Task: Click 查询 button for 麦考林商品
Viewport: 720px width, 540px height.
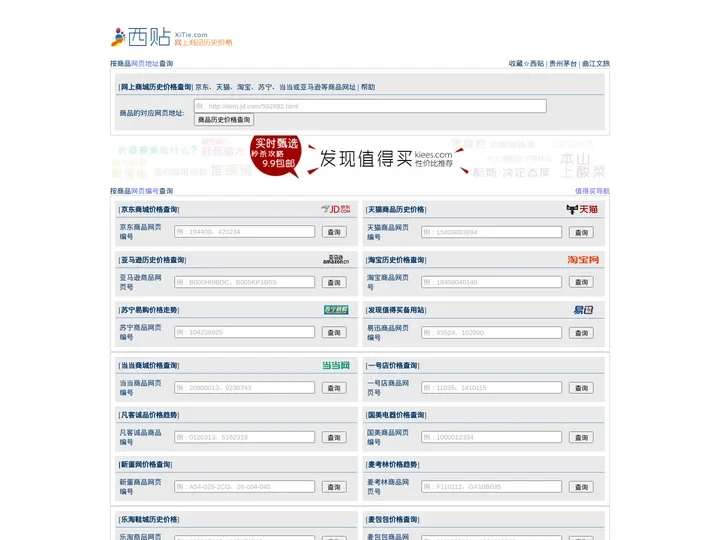Action: tap(581, 487)
